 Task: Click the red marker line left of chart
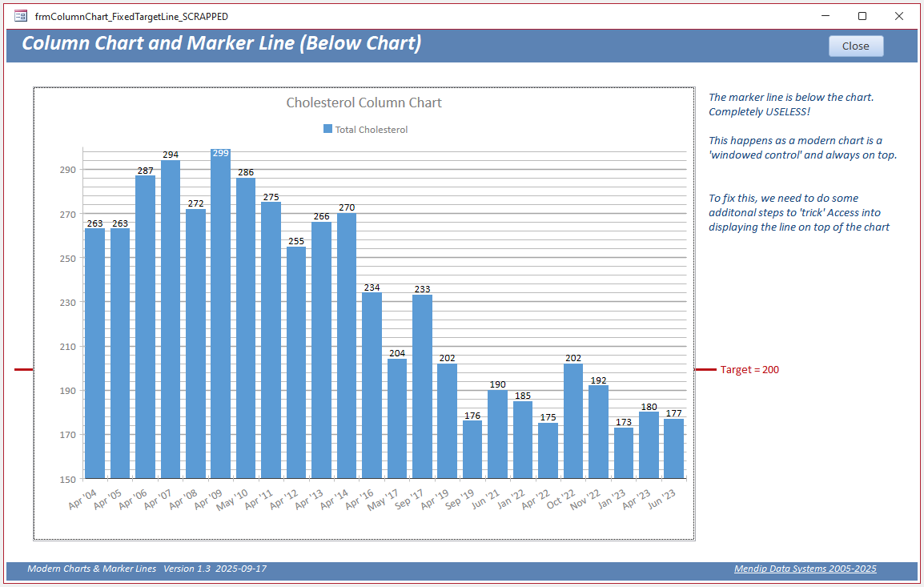pos(23,369)
